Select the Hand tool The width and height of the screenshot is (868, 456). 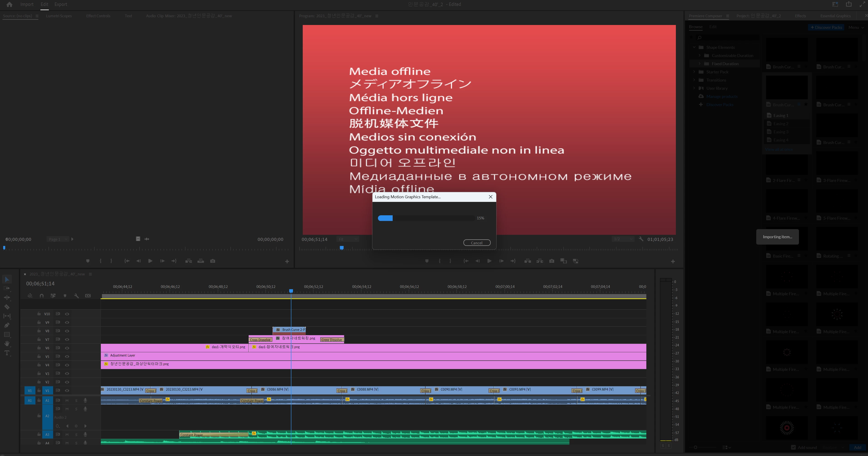(x=7, y=344)
